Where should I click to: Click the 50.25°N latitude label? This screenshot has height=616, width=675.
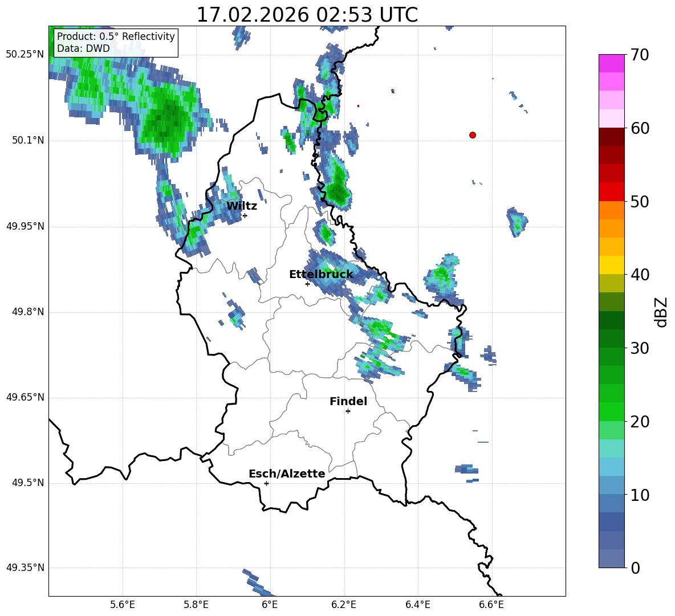coord(25,55)
